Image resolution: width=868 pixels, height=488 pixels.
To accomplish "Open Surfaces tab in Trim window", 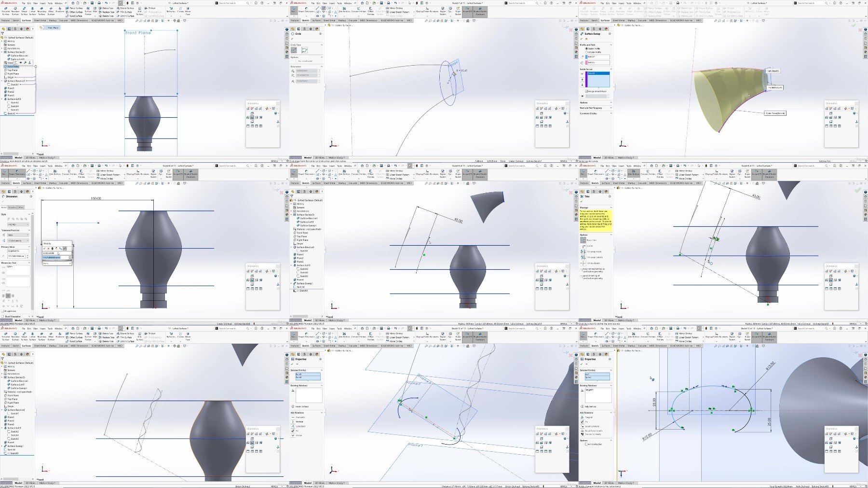I will (x=605, y=183).
